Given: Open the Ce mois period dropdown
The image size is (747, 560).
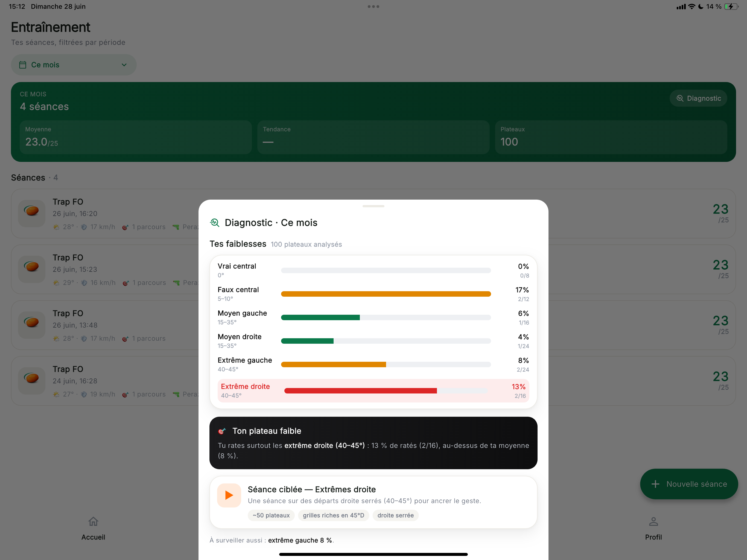Looking at the screenshot, I should click(x=74, y=65).
